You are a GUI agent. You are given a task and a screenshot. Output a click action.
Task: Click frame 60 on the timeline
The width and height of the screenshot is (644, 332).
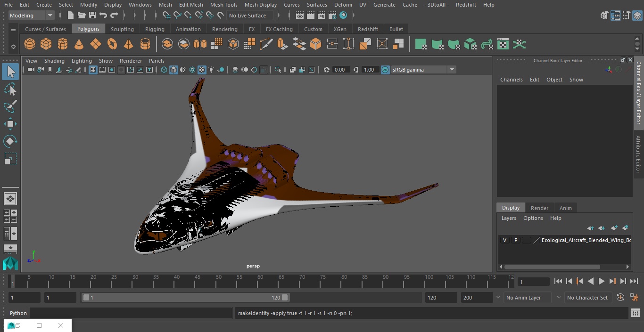click(260, 281)
